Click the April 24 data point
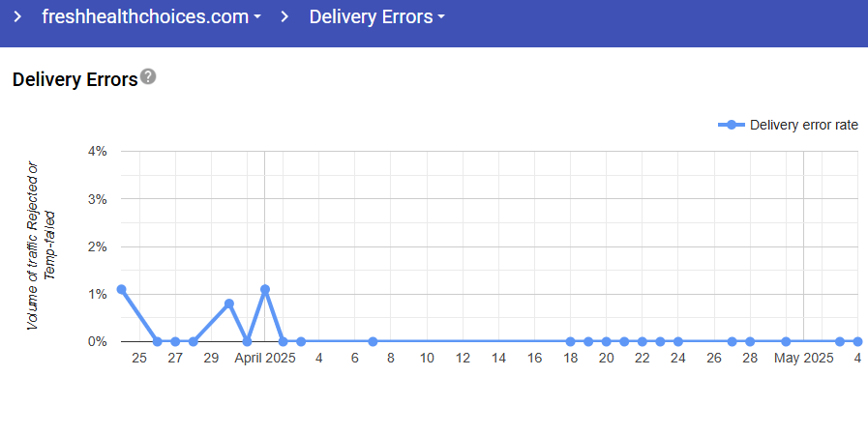This screenshot has width=868, height=434. point(678,341)
